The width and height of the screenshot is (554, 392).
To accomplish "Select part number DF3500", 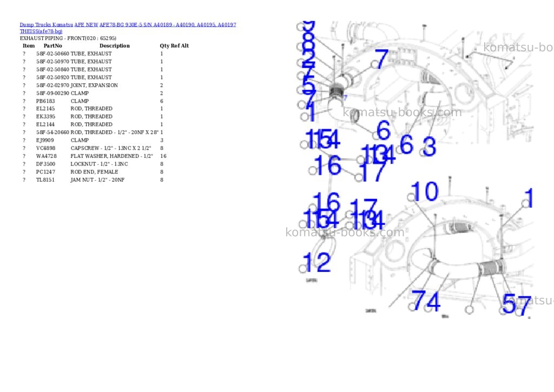I will coord(45,164).
